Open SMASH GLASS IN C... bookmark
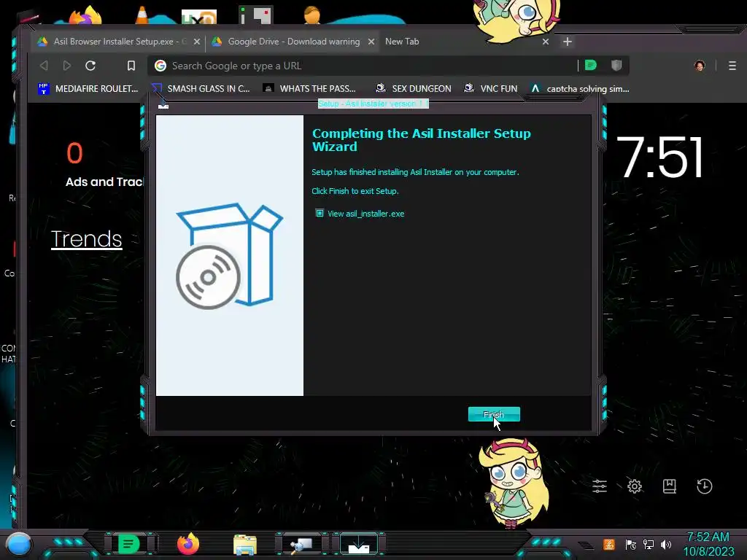Image resolution: width=747 pixels, height=560 pixels. tap(201, 88)
